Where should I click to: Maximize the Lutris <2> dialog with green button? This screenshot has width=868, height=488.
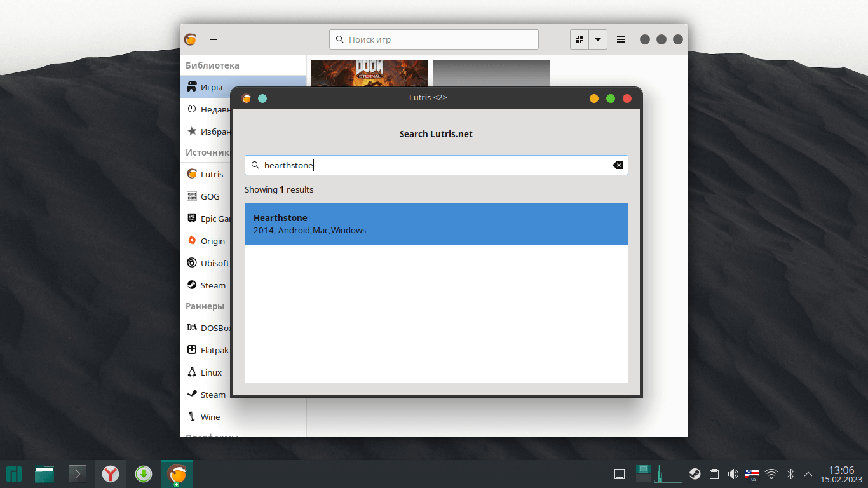coord(611,98)
